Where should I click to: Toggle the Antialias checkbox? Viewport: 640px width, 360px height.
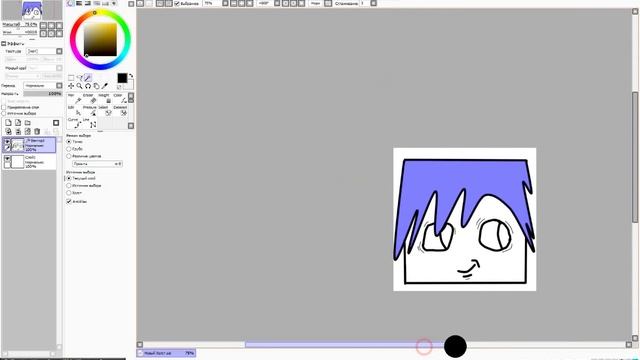pos(69,201)
